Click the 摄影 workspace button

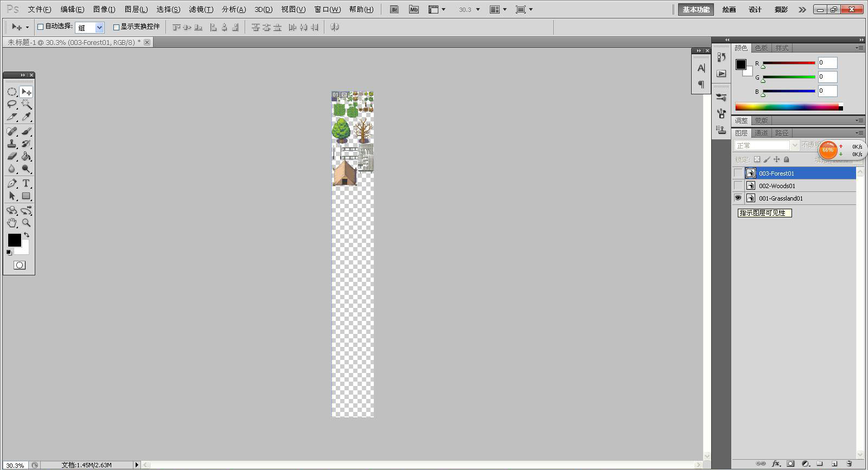[781, 9]
